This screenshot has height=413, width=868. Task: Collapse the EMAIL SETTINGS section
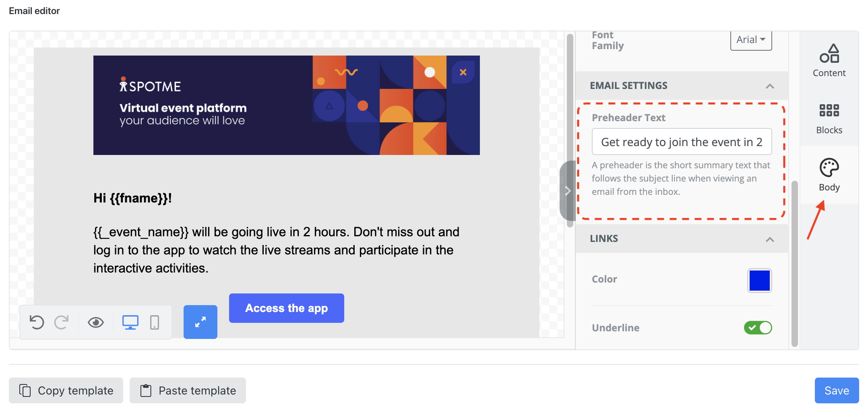[771, 86]
